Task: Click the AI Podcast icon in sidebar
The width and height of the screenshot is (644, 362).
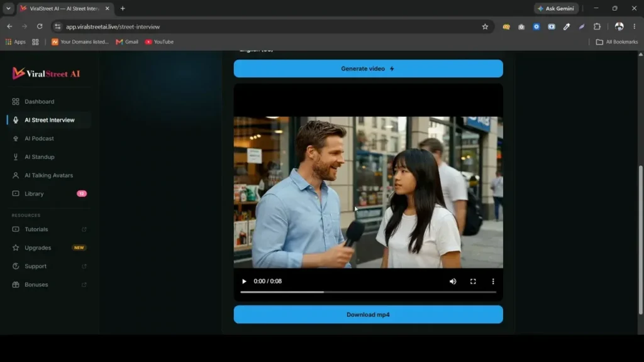Action: 16,138
